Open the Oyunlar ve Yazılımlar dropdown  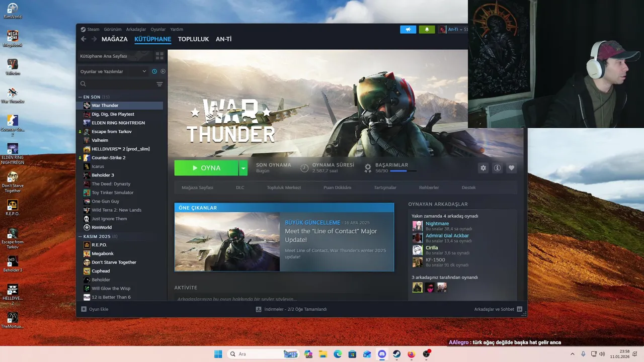tap(113, 71)
